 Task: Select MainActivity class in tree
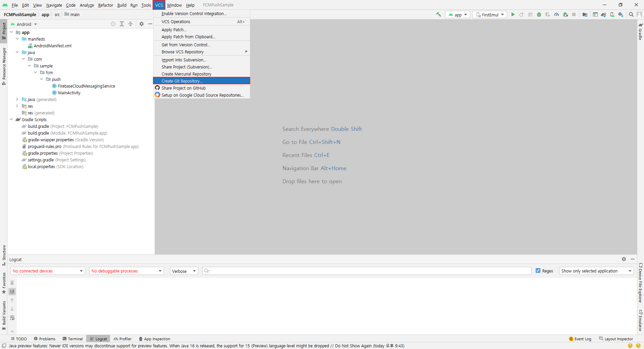click(x=69, y=93)
